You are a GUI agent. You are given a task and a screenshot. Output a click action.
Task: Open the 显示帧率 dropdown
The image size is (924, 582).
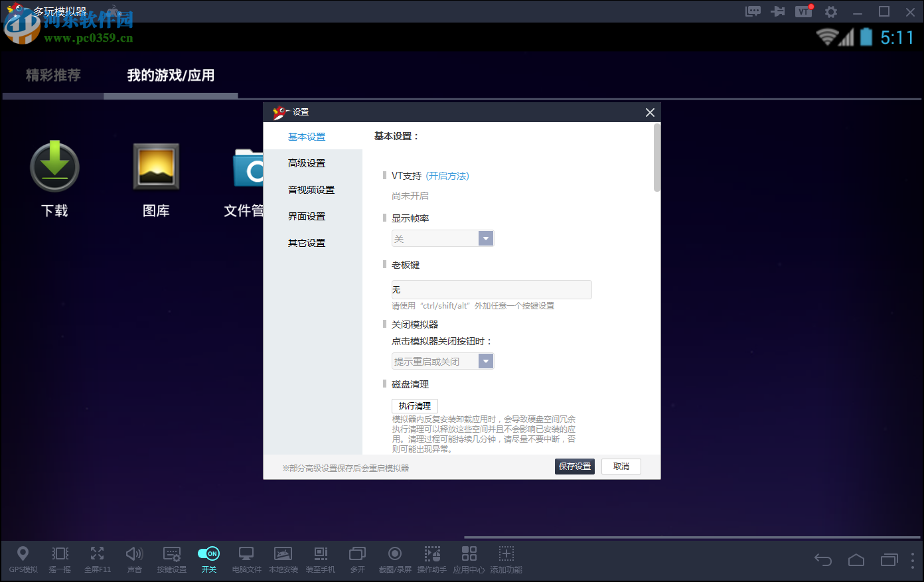[442, 238]
